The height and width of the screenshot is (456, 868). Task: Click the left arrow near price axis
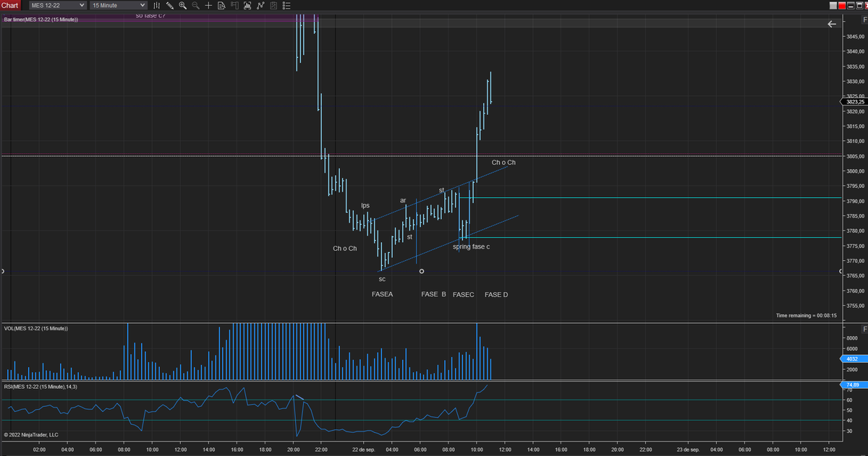click(832, 24)
